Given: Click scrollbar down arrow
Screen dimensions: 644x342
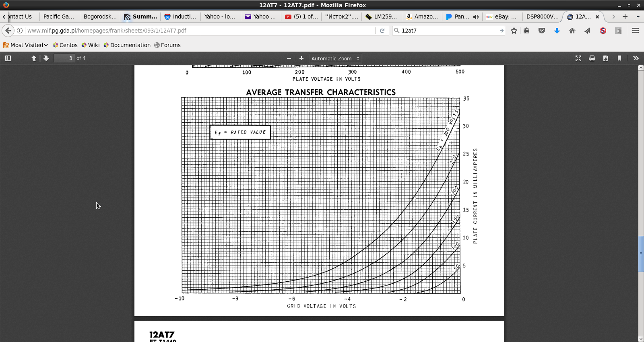Looking at the screenshot, I should [641, 339].
